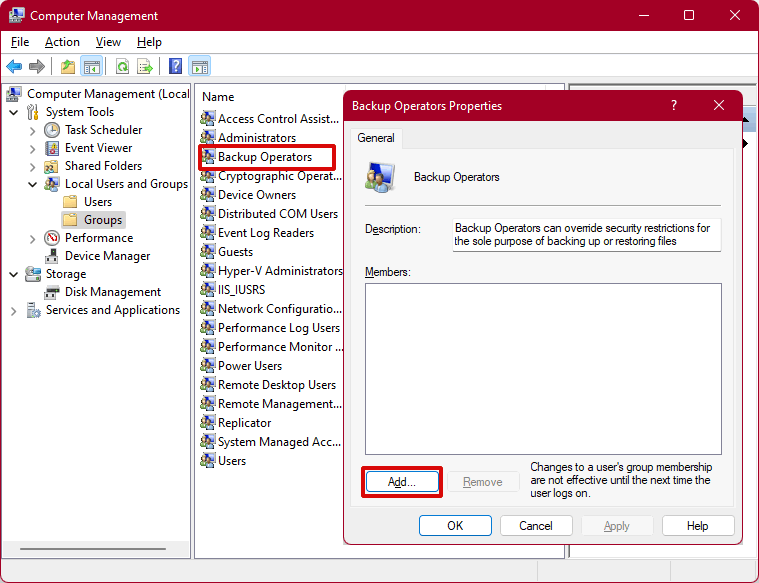
Task: Click in the Description text field
Action: [586, 235]
